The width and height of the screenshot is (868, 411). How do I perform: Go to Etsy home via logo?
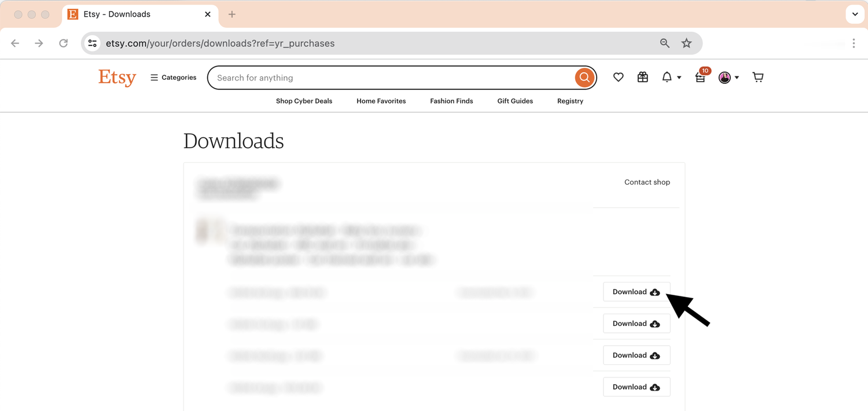117,78
